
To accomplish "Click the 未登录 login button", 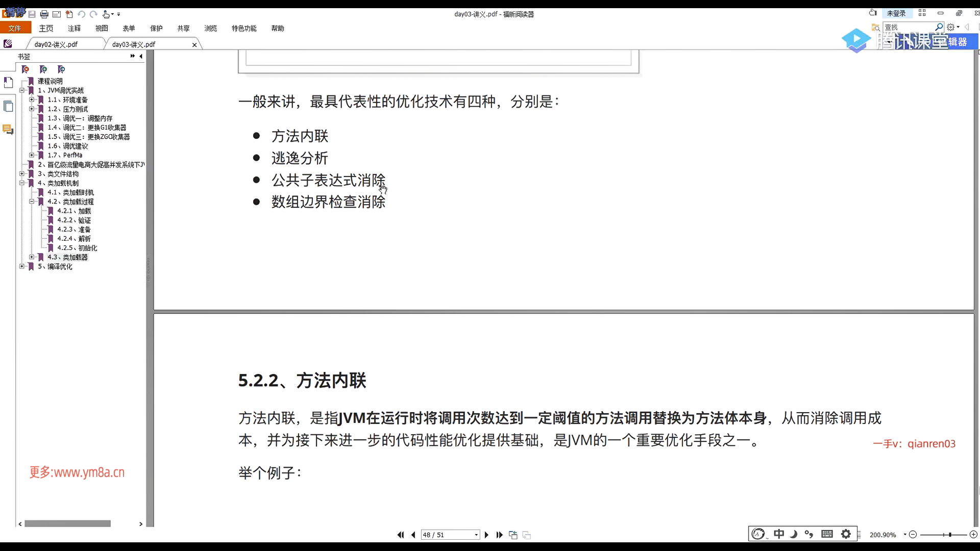I will 896,13.
